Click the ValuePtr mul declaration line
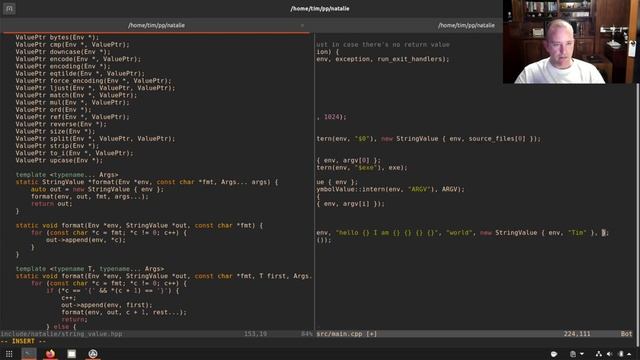The height and width of the screenshot is (360, 640). (72, 102)
